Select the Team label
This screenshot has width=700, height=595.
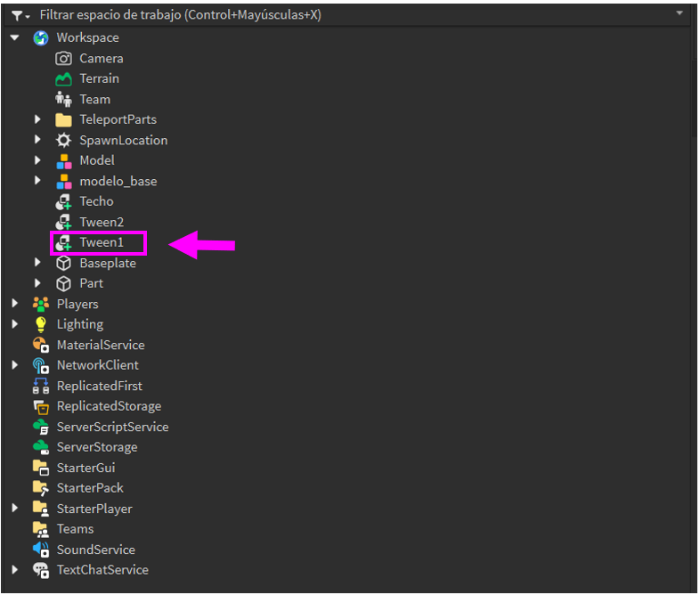tap(94, 99)
